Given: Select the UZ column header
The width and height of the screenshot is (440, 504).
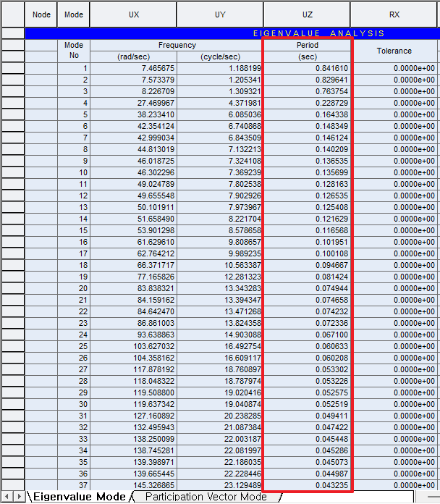Looking at the screenshot, I should 307,14.
